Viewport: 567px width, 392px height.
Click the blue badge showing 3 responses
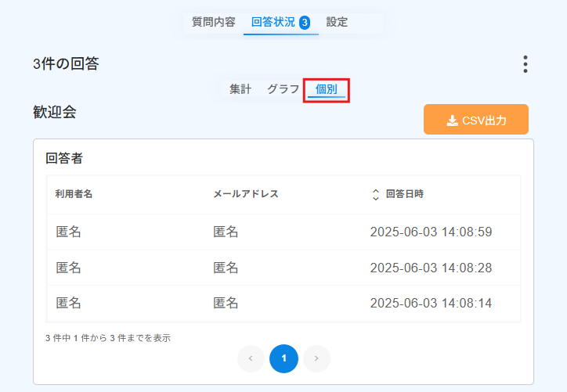point(305,23)
